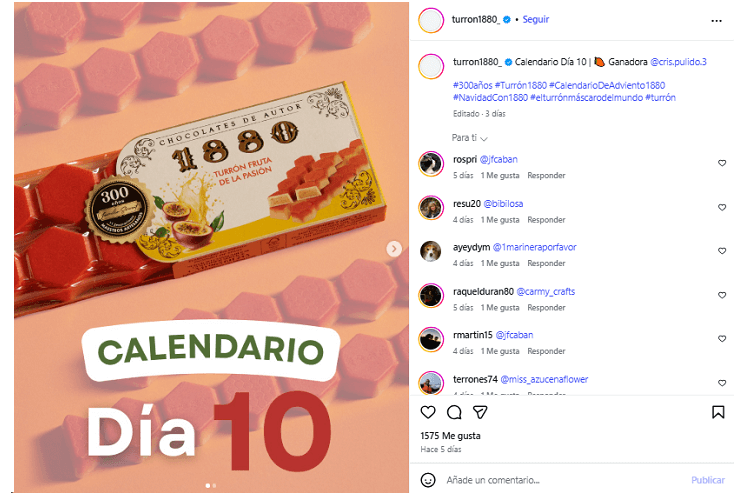Like raquelduran80's comment heart

722,295
